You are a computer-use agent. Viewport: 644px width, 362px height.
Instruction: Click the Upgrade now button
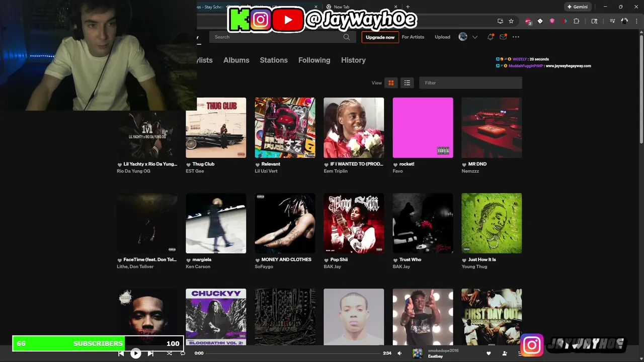click(x=380, y=37)
